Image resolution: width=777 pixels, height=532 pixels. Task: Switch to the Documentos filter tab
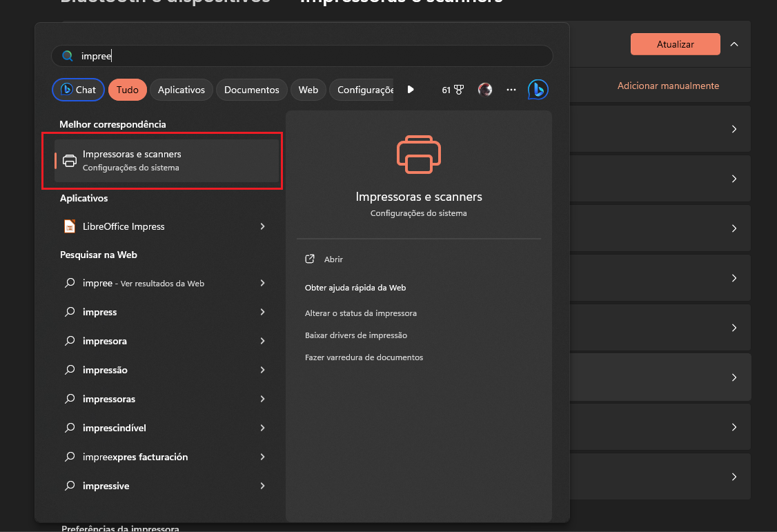tap(251, 90)
